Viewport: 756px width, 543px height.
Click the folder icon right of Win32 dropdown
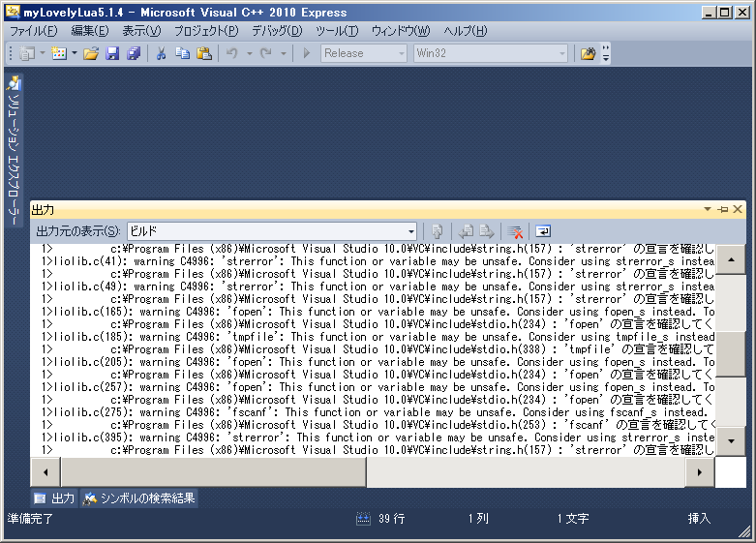click(x=589, y=53)
